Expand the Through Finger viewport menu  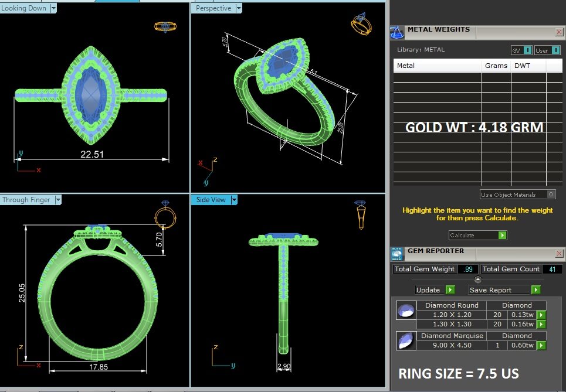coord(57,200)
